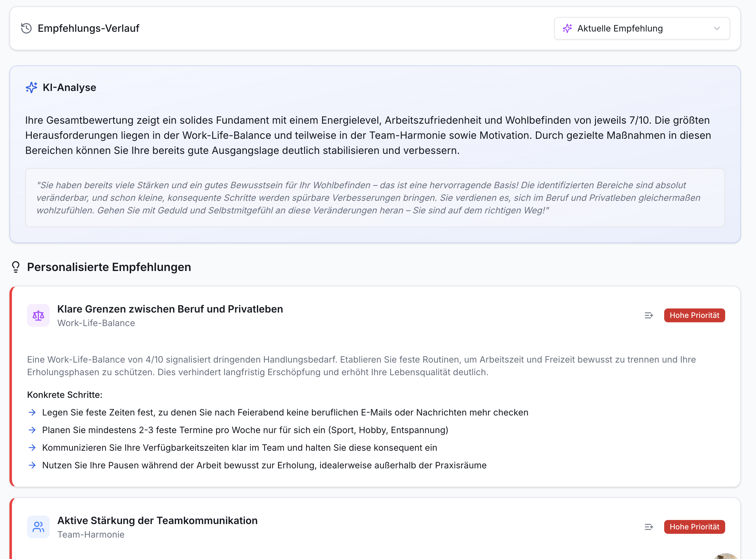Click step about Pausen außerhalb der Praxisräume

[264, 465]
